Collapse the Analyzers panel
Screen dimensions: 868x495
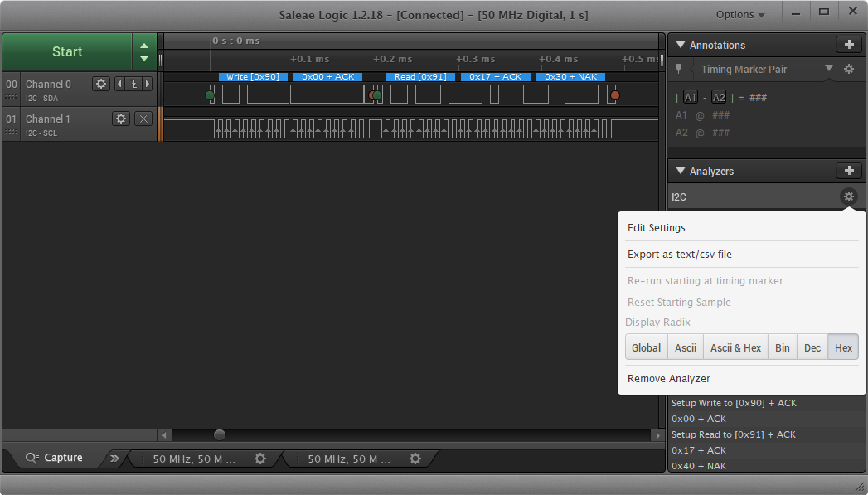coord(681,171)
